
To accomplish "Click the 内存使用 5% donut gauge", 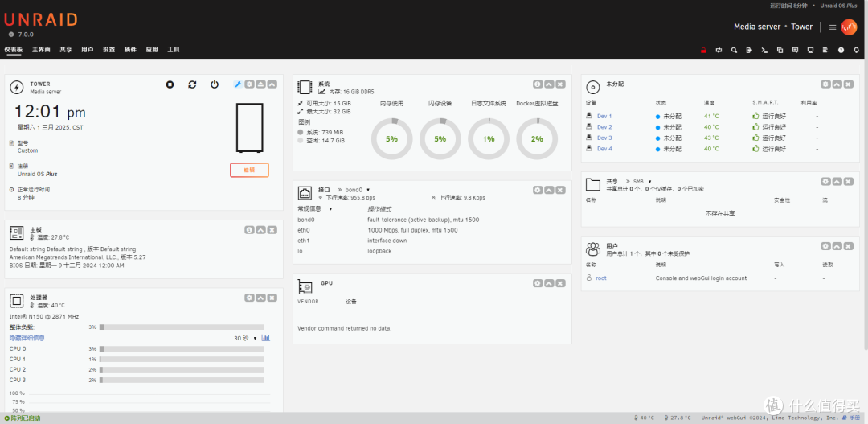I will coord(392,138).
